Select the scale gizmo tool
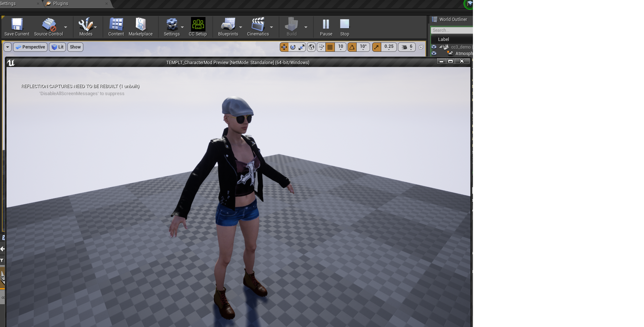644x327 pixels. 302,47
